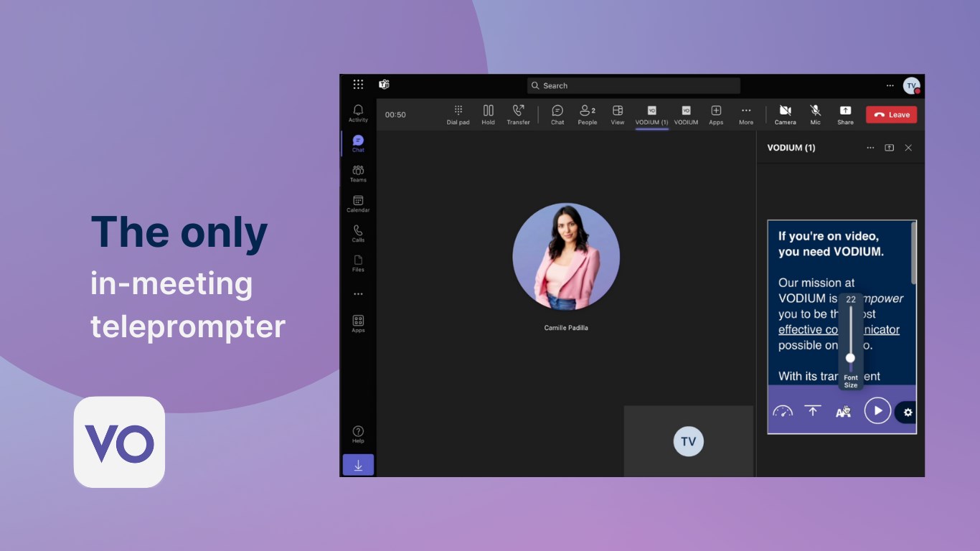Open Calls in the left sidebar
The height and width of the screenshot is (551, 980).
(358, 234)
